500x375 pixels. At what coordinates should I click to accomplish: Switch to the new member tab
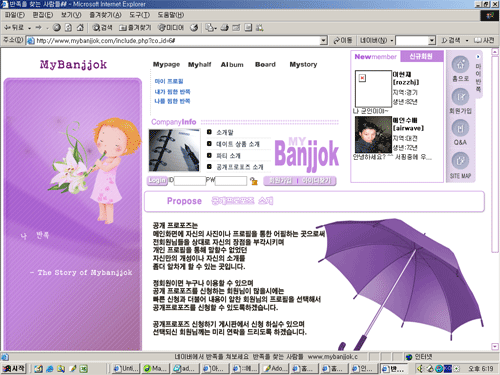pyautogui.click(x=421, y=56)
